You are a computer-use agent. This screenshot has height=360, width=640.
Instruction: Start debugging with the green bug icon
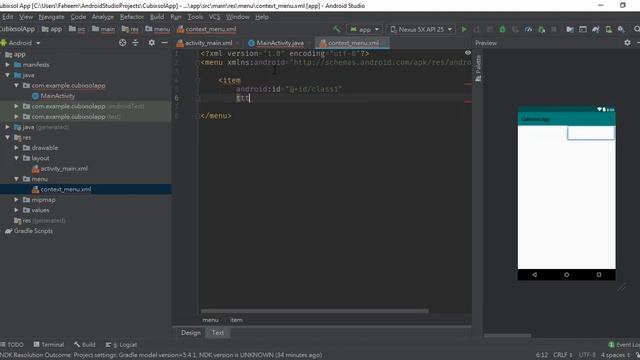point(502,29)
